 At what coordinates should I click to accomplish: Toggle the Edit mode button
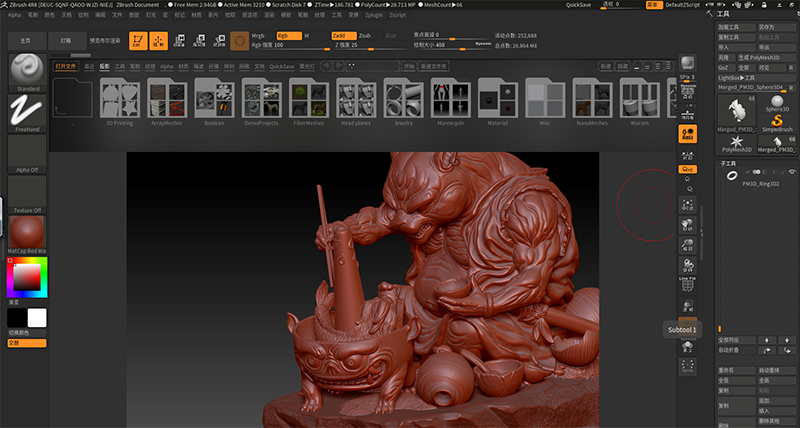coord(138,41)
